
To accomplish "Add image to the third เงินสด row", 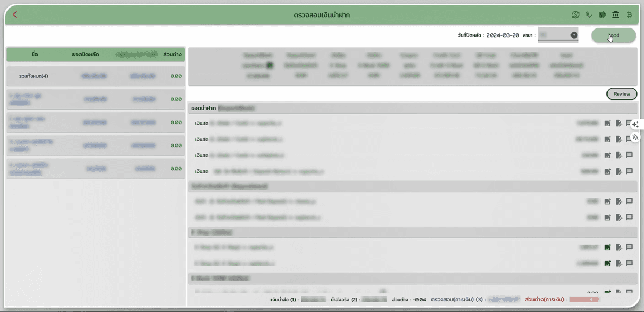I will pyautogui.click(x=608, y=155).
